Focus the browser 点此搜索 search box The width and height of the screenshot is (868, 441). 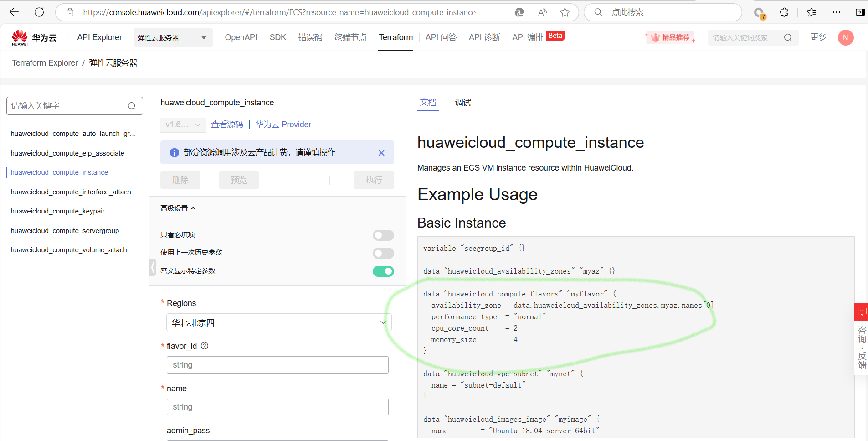point(663,12)
